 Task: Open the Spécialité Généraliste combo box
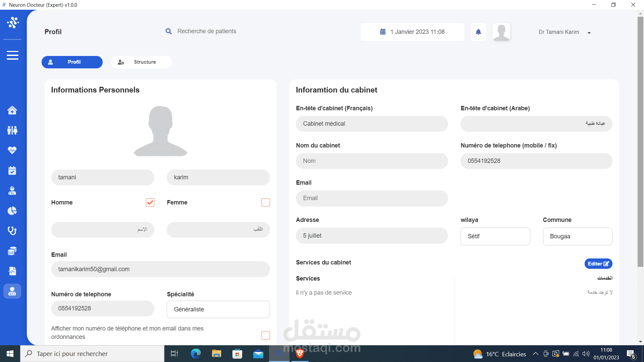coord(218,309)
